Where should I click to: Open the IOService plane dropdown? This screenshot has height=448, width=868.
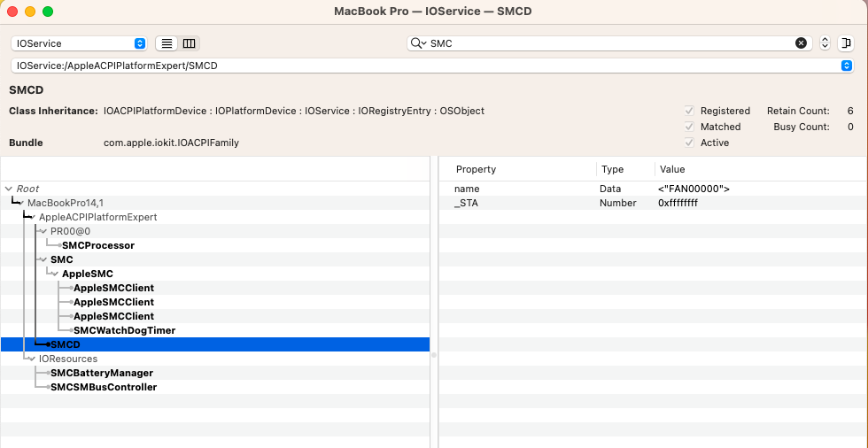79,43
